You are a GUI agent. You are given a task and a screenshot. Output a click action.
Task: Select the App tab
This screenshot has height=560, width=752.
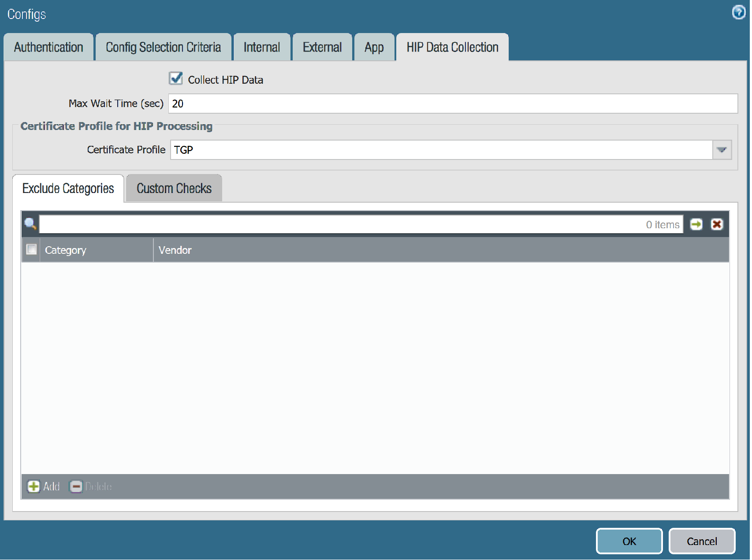pos(374,47)
